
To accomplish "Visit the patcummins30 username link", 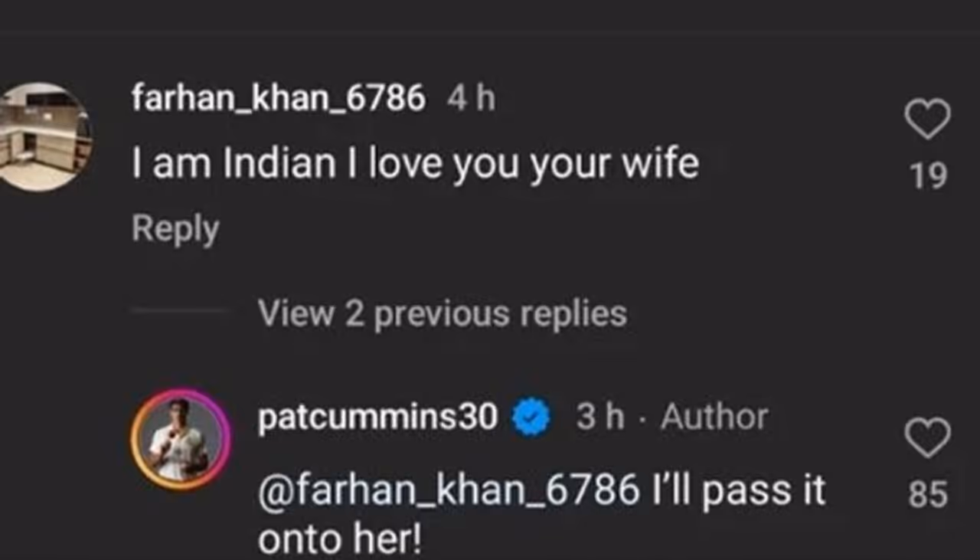I will point(378,418).
